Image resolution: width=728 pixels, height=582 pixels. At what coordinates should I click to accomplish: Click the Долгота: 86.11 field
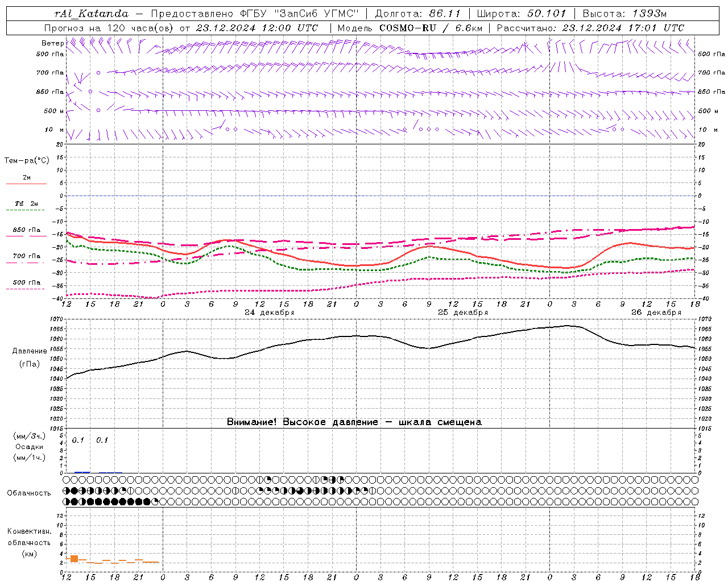(417, 14)
